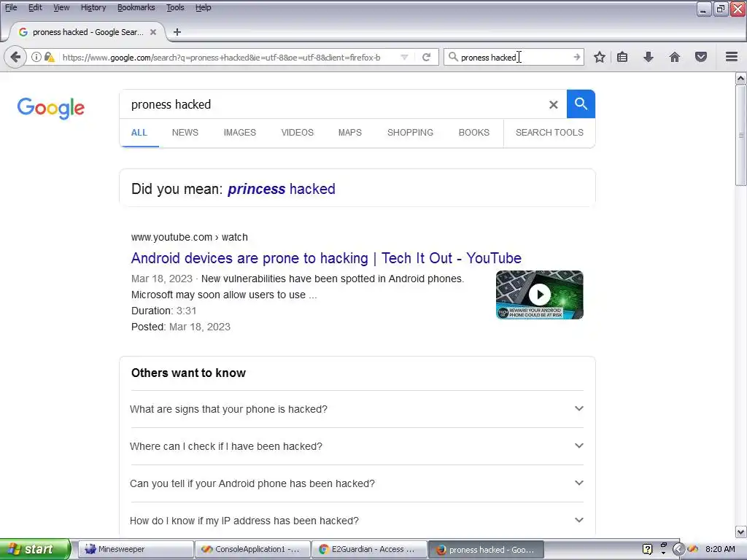
Task: Play the Android hacking video thumbnail
Action: point(539,295)
